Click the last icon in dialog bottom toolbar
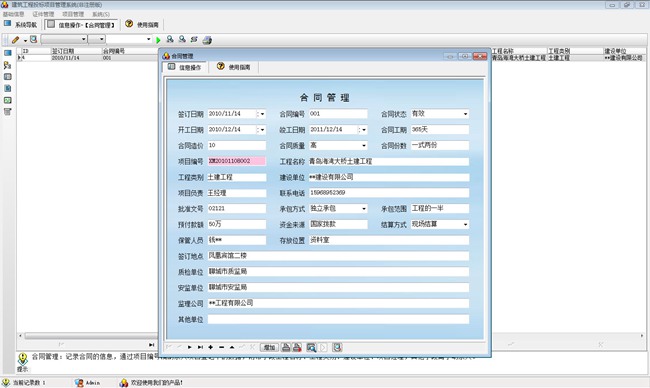Screen dimensions: 650x388 point(337,347)
